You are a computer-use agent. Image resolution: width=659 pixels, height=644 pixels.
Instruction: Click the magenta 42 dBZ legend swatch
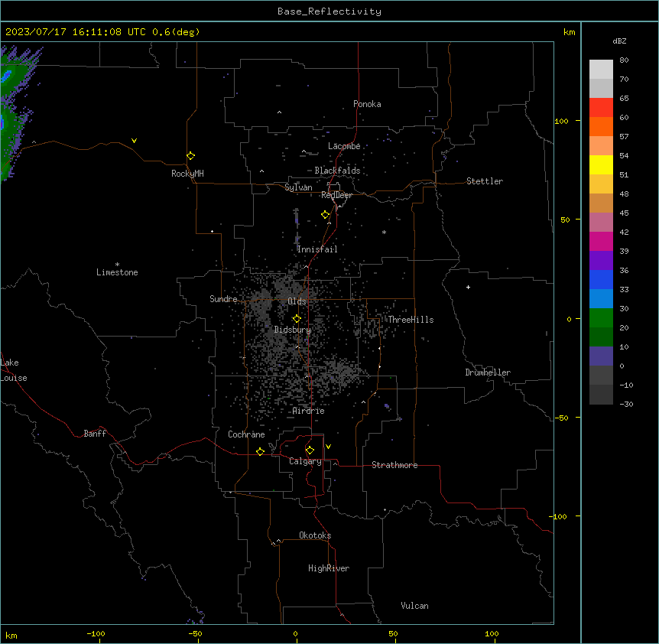point(601,241)
